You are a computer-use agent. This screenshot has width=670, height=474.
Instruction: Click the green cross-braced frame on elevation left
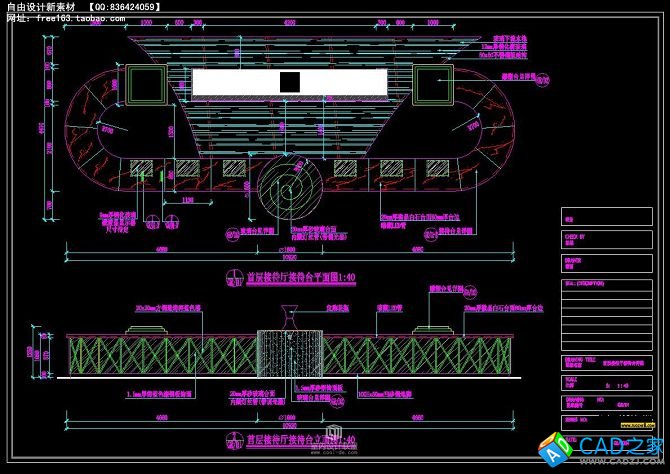click(x=160, y=355)
